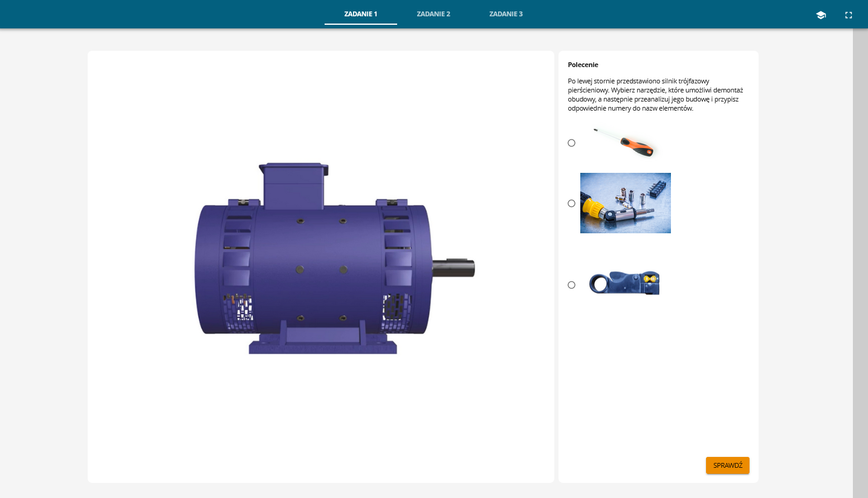Image resolution: width=868 pixels, height=498 pixels.
Task: Toggle fullscreen mode icon
Action: [849, 15]
